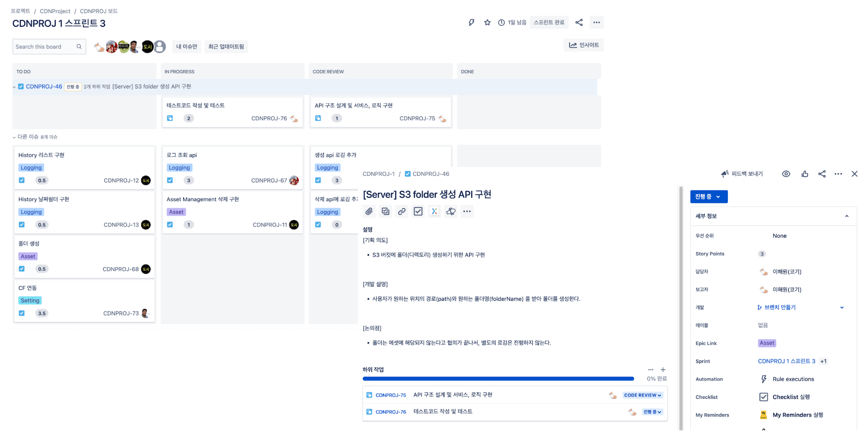
Task: Click issue type checkbox icon of CDNPROJ-67
Action: (170, 180)
